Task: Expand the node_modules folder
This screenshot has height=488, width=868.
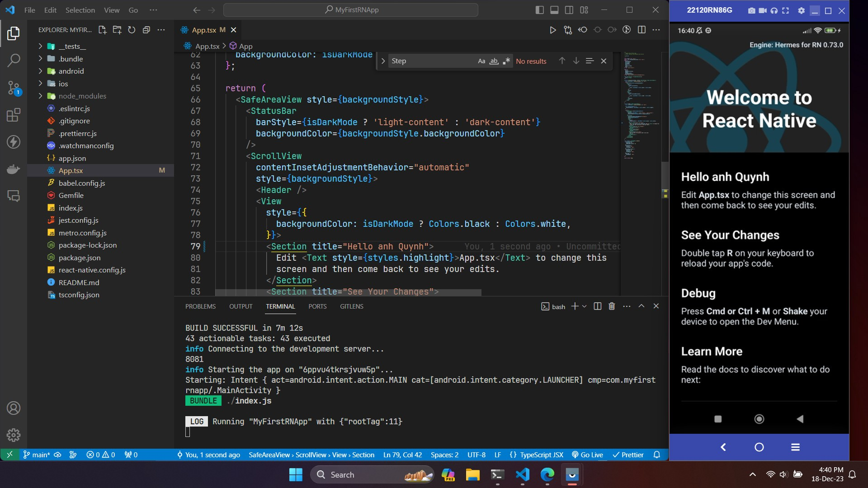Action: (x=40, y=96)
